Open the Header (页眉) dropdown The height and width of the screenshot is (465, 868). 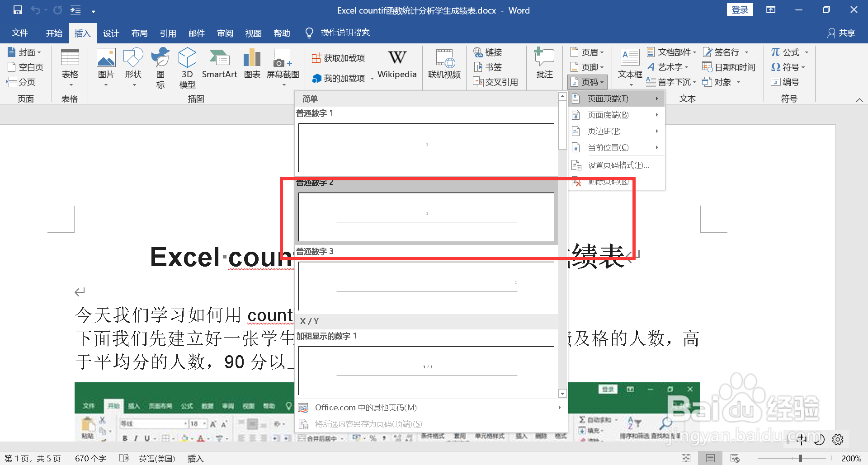coord(587,52)
